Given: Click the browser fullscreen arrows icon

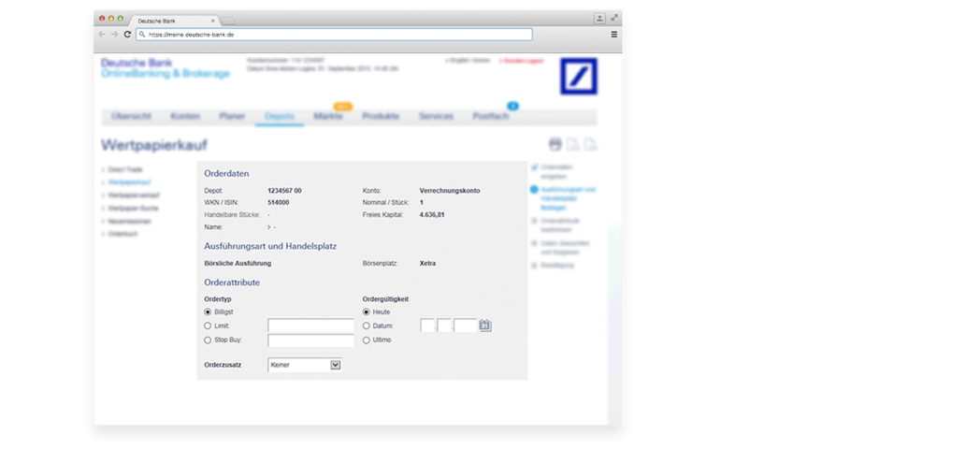Looking at the screenshot, I should tap(614, 18).
